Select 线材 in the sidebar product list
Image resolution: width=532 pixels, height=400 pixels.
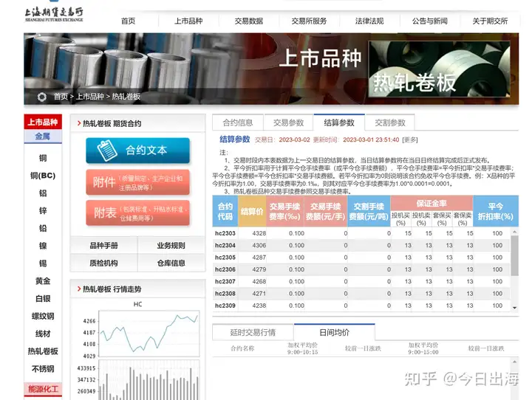(x=43, y=334)
